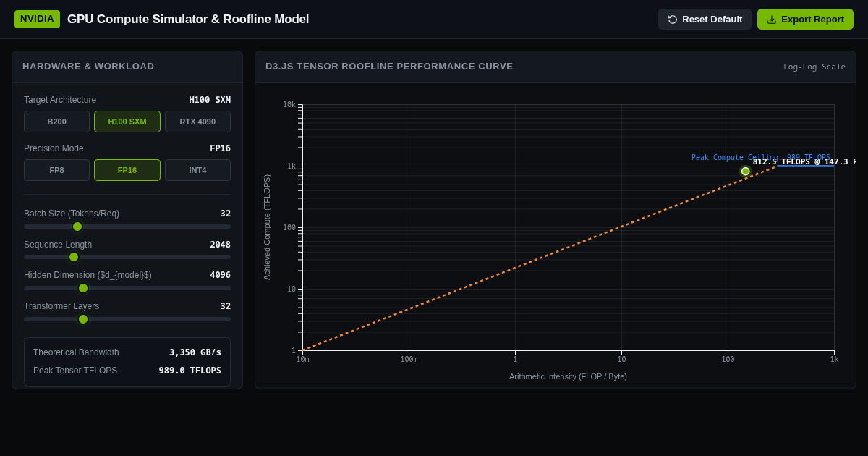Click the Hidden Dimension value '4096'
Screen dimensions: 868x456
click(220, 275)
